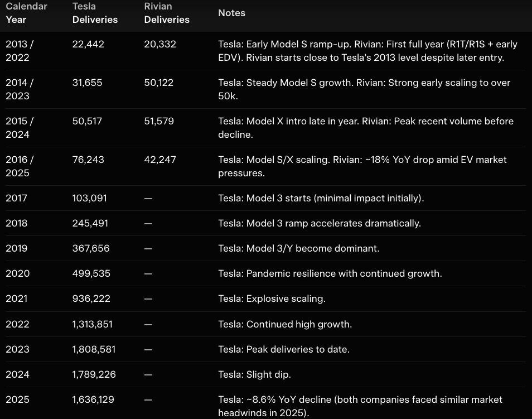Click the year cell 2013 / 2022
Viewport: 532px width, 419px height.
[x=20, y=51]
